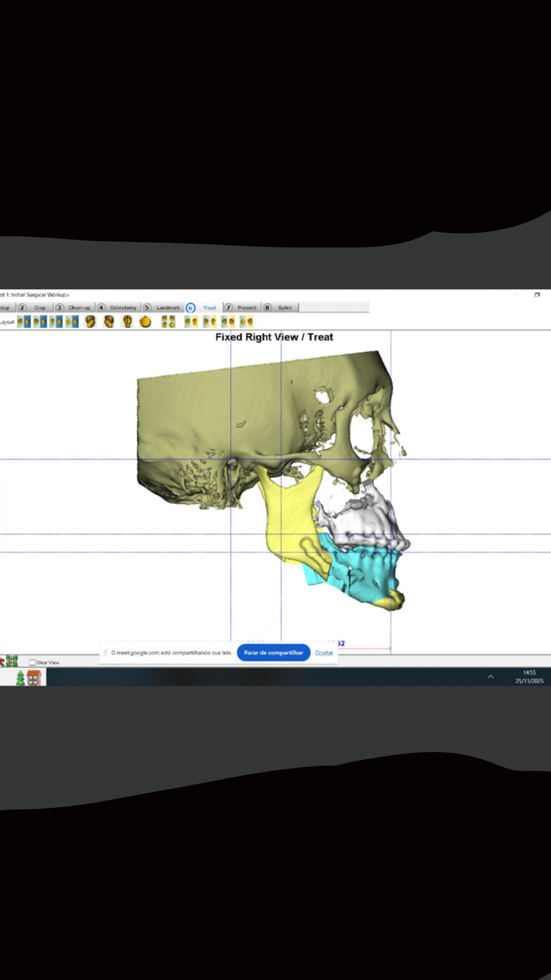Expand the system tray hidden icons chevron
The width and height of the screenshot is (551, 980).
point(491,677)
